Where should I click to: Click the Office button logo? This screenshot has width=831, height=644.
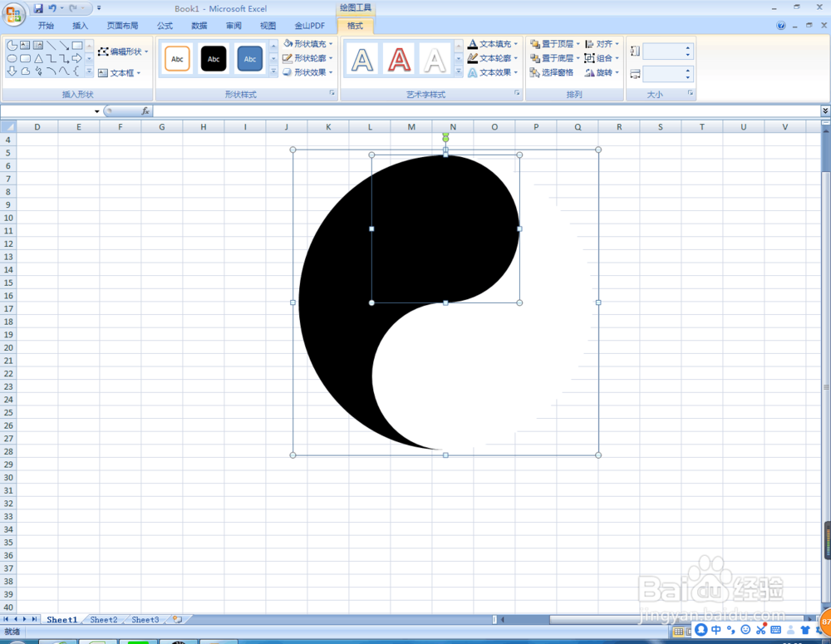(x=14, y=14)
